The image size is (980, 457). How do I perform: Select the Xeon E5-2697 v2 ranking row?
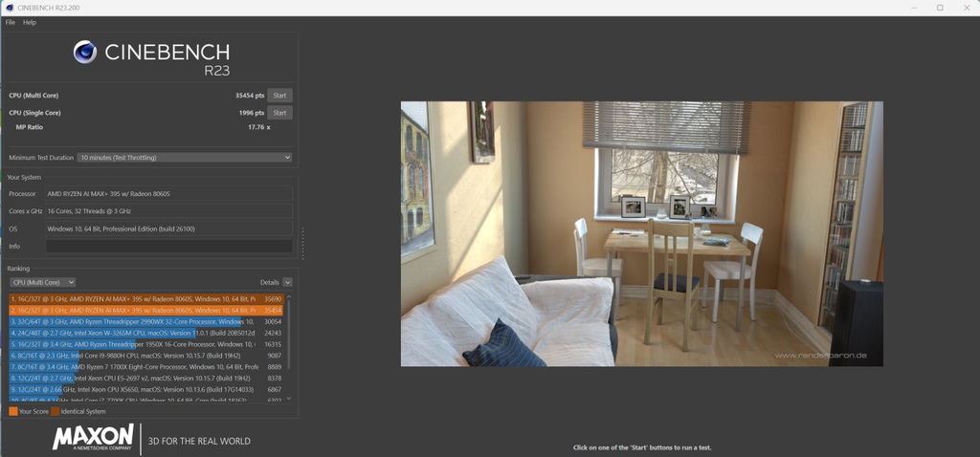click(x=146, y=379)
